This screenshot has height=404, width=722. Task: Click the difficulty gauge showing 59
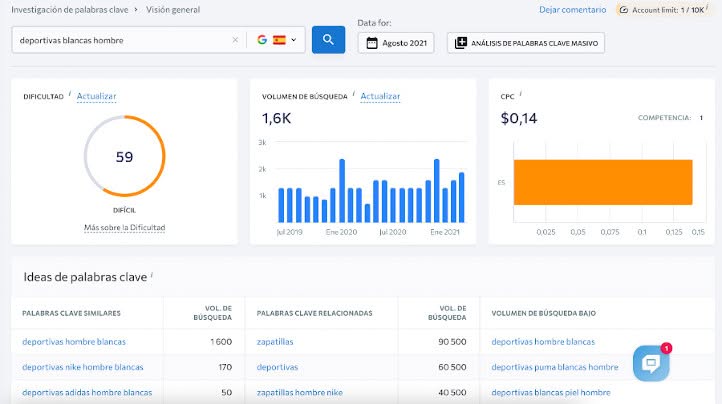[124, 156]
